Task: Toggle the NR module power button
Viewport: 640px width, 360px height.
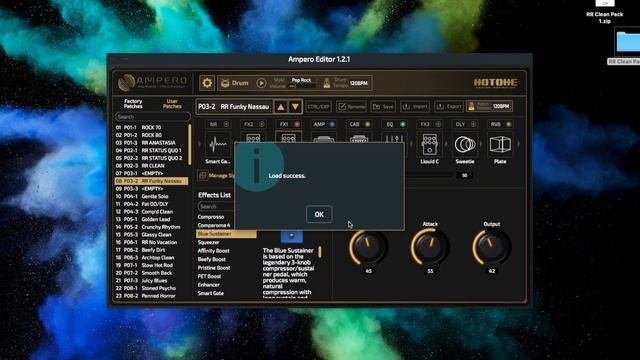Action: click(x=226, y=124)
